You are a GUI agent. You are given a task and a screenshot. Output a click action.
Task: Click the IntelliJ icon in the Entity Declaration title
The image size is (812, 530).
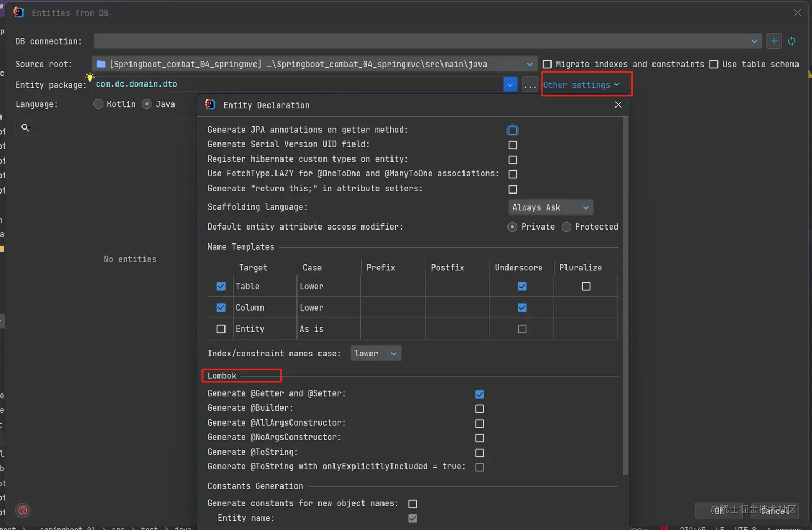tap(210, 104)
